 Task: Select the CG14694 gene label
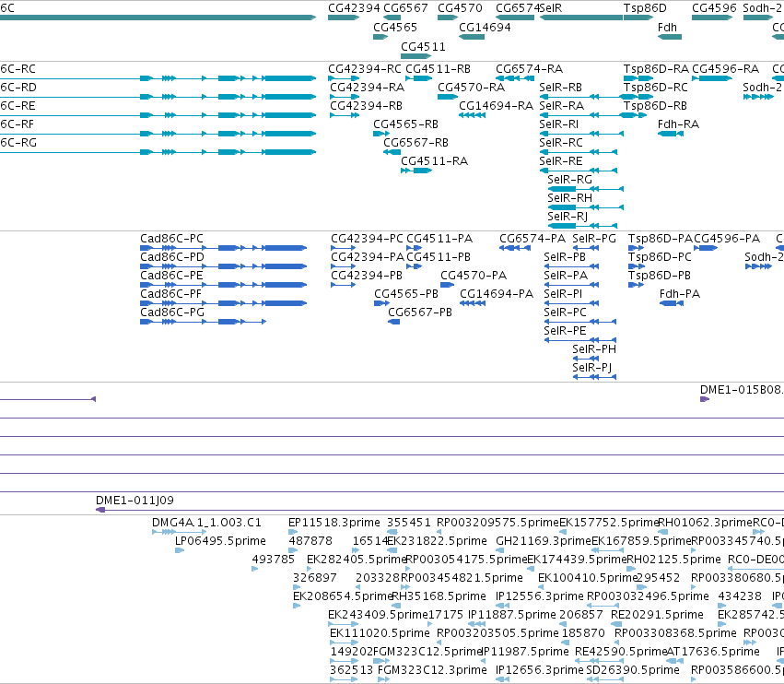pos(485,27)
